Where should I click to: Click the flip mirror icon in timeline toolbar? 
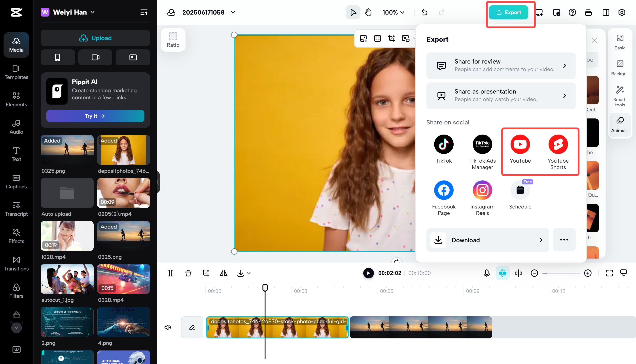coord(223,273)
